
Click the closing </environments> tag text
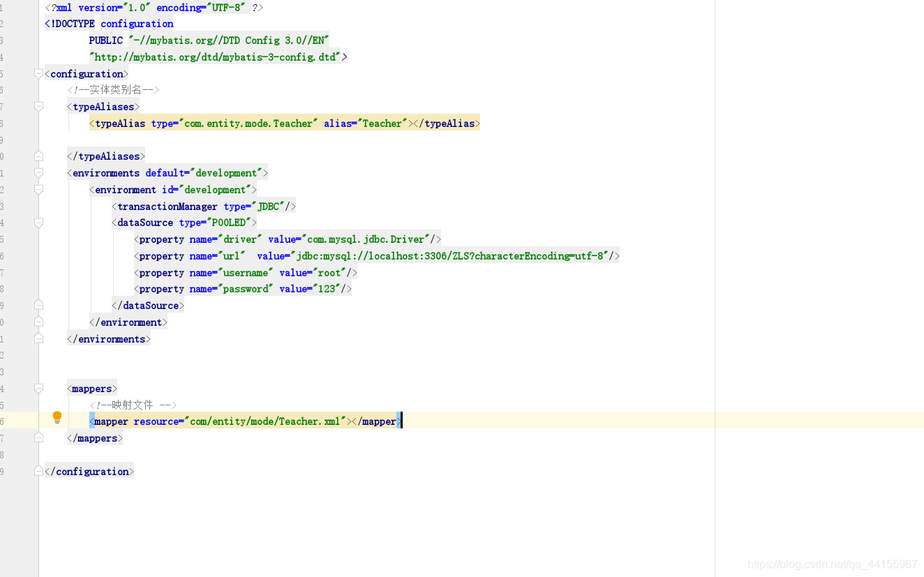[109, 339]
